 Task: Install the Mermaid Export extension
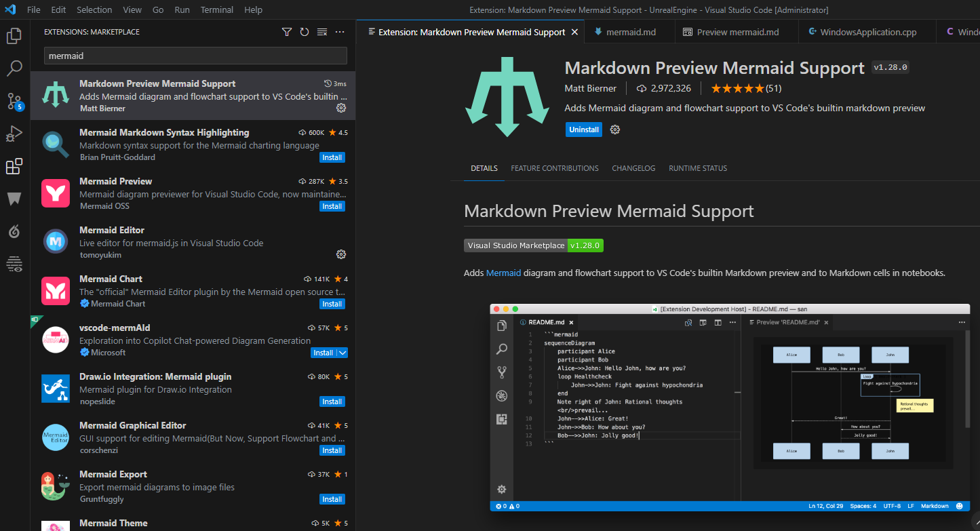tap(332, 499)
